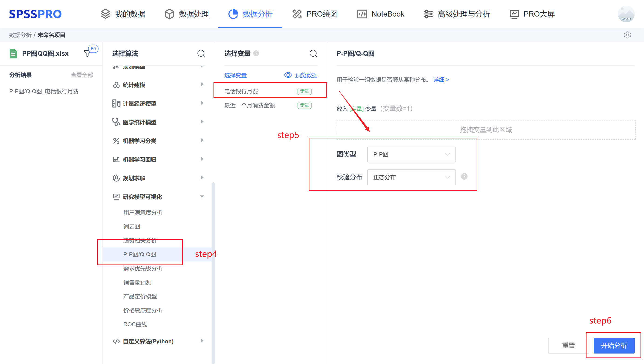This screenshot has width=644, height=364.
Task: Open the user avatar in the top bar
Action: (x=626, y=14)
